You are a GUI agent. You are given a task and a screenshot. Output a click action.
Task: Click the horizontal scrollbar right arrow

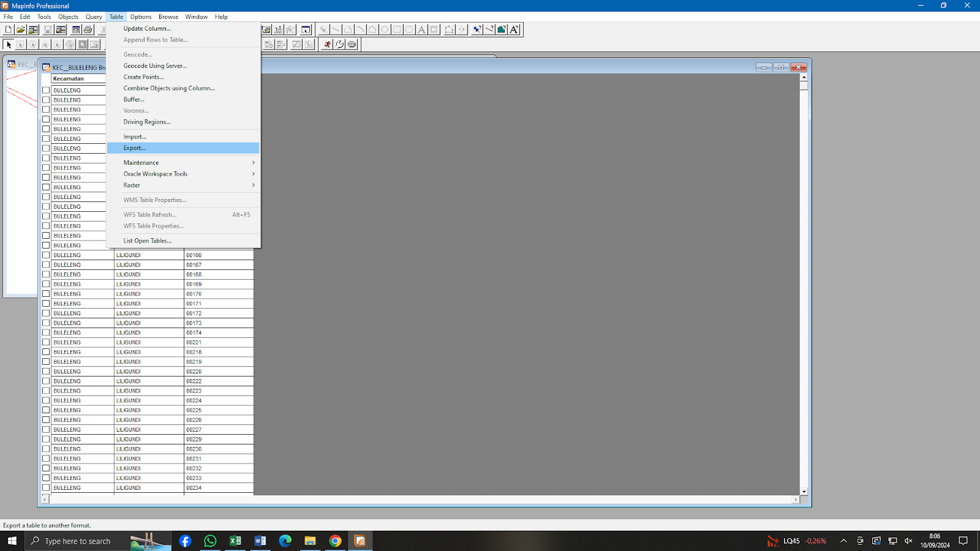pos(796,500)
